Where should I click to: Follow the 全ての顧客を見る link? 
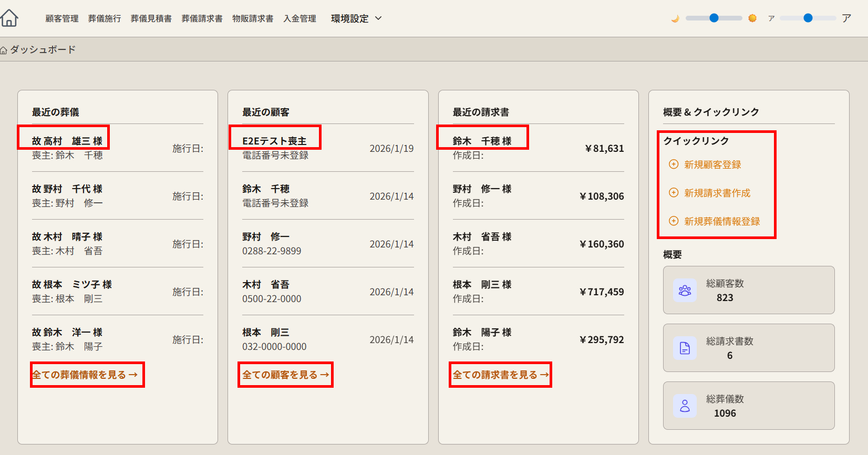pyautogui.click(x=285, y=375)
